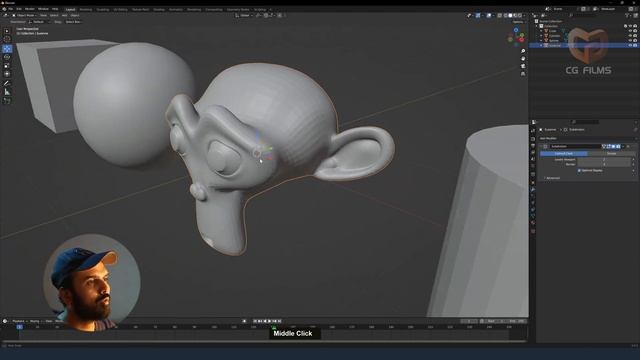
Task: Click the viewport zoom magnifier icon
Action: (523, 51)
